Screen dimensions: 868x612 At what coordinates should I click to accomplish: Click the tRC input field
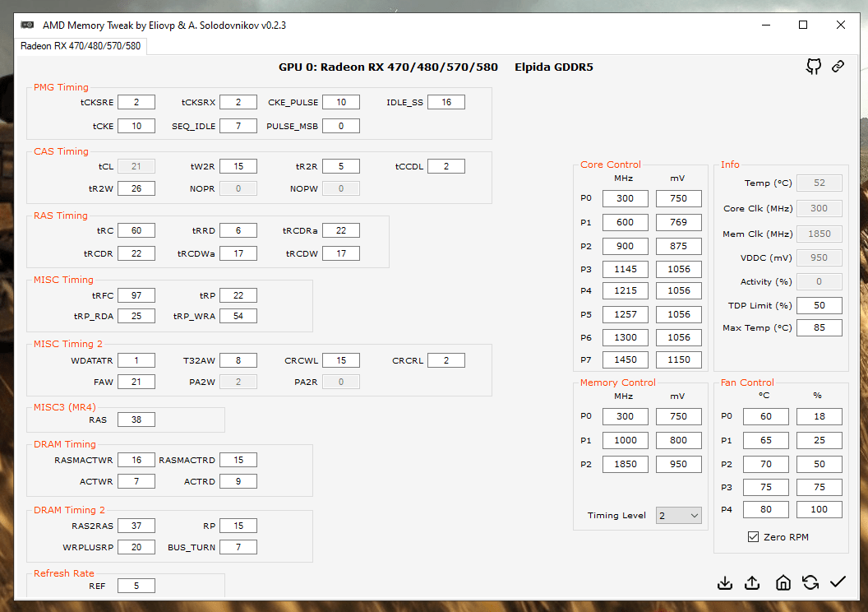click(136, 230)
